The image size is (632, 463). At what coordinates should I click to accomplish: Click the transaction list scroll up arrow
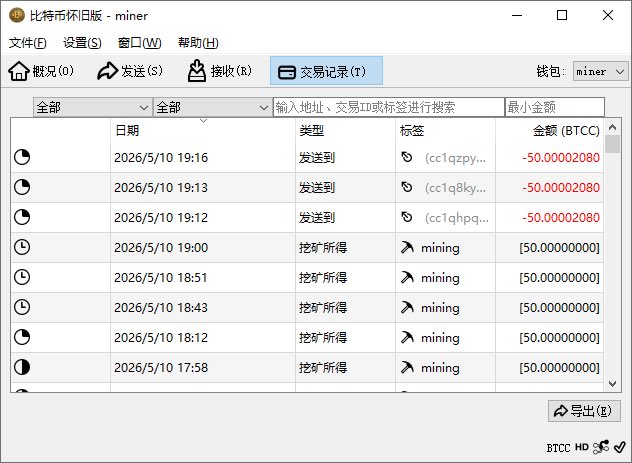[x=612, y=128]
